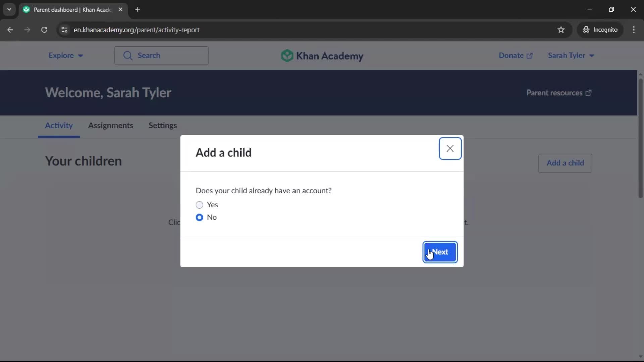Reload the current page
This screenshot has height=362, width=644.
click(44, 30)
